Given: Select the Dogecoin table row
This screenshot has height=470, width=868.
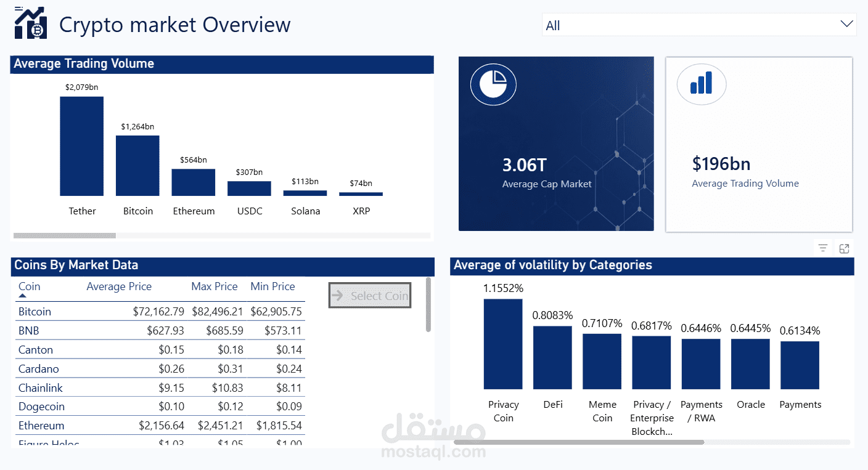Looking at the screenshot, I should (160, 407).
